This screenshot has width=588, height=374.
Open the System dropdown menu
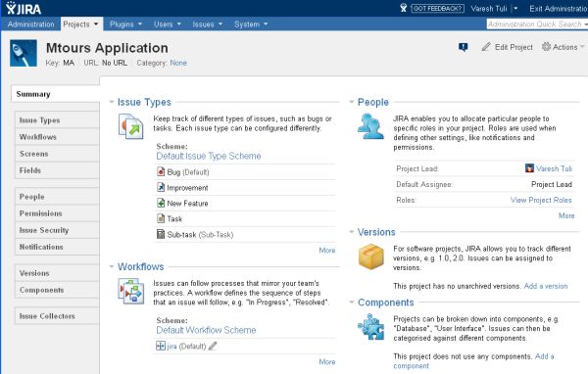tap(251, 23)
